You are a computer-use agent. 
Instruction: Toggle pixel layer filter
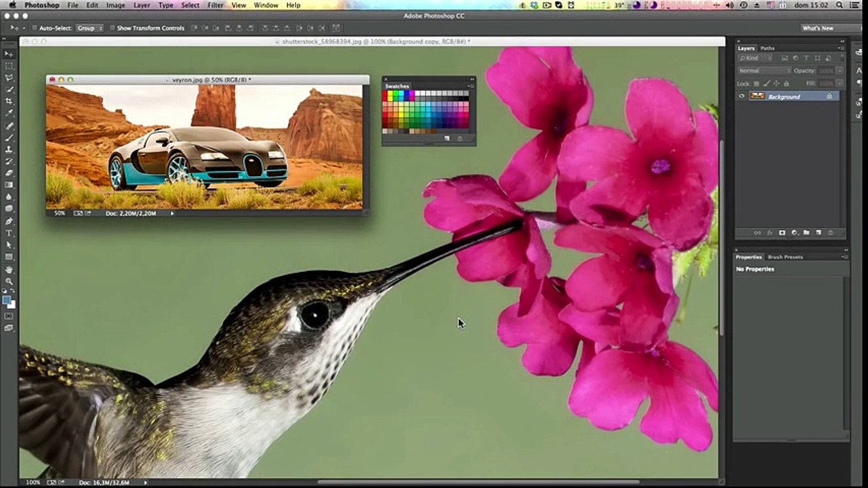pyautogui.click(x=785, y=58)
